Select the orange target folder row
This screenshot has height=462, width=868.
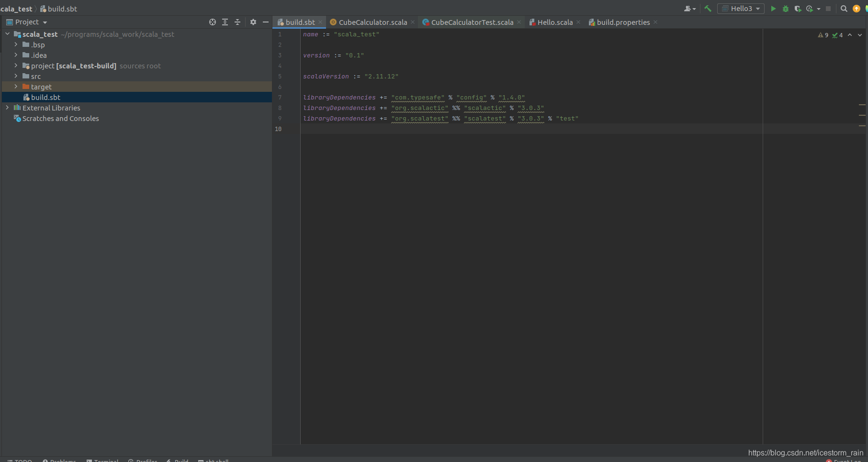tap(137, 87)
